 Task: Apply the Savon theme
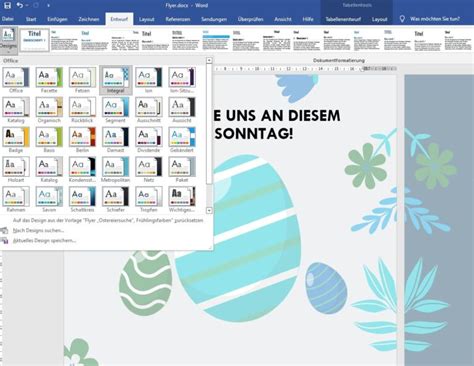tap(49, 200)
